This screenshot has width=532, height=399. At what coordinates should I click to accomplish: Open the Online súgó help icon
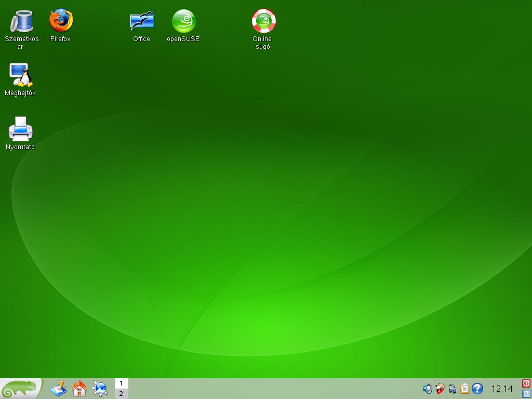(x=263, y=21)
